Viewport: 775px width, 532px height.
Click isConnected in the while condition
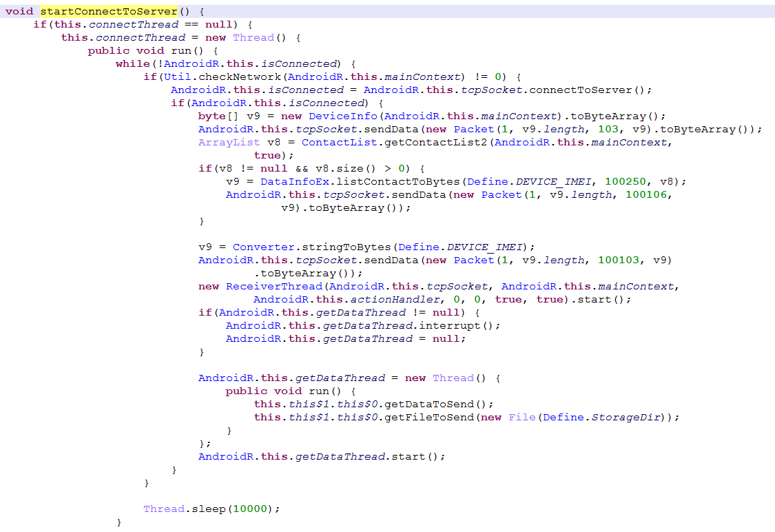pos(300,64)
